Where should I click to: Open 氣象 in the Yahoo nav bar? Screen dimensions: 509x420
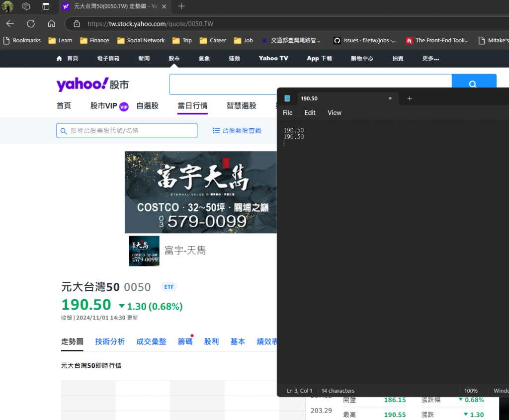pyautogui.click(x=204, y=59)
